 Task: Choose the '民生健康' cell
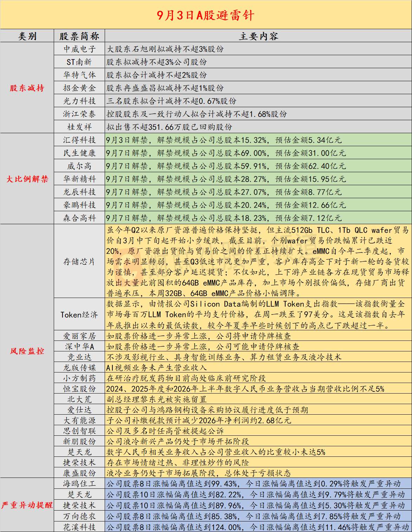[79, 153]
